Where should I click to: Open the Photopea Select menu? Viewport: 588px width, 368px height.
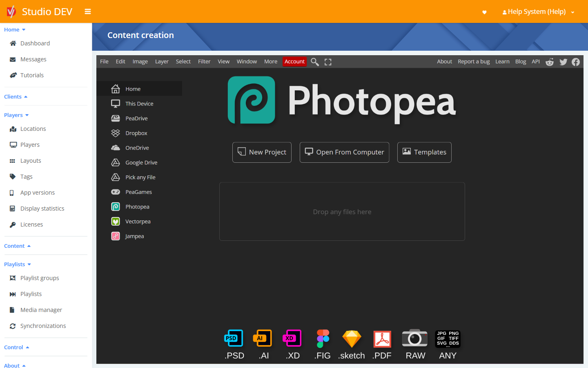pos(183,61)
